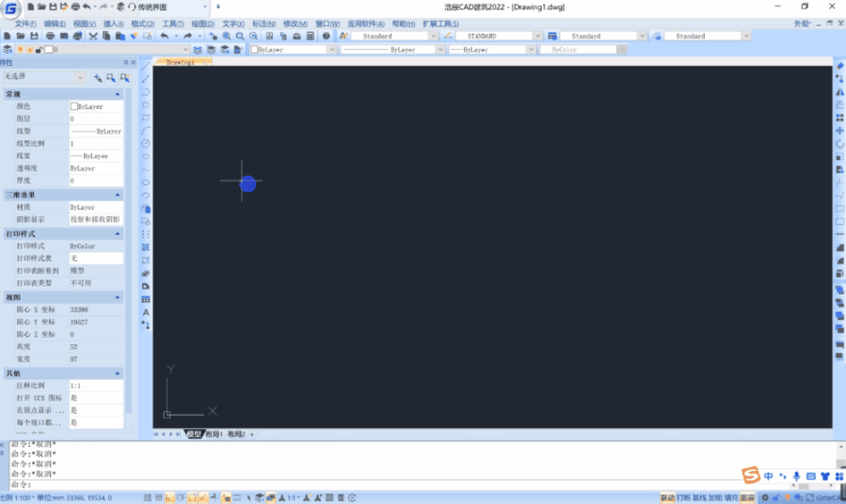Open the 扩展工具(S) menu
The width and height of the screenshot is (846, 504).
coord(440,24)
